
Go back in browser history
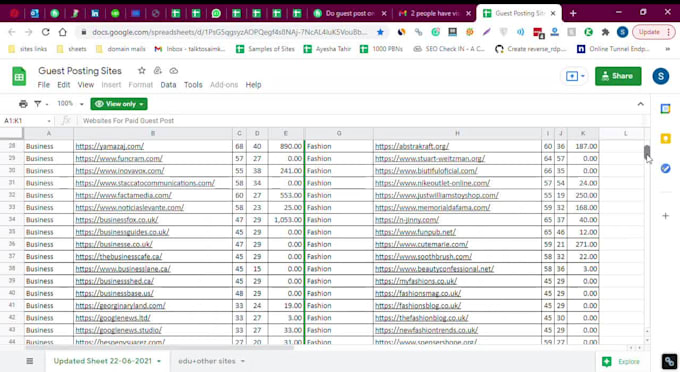[x=12, y=32]
